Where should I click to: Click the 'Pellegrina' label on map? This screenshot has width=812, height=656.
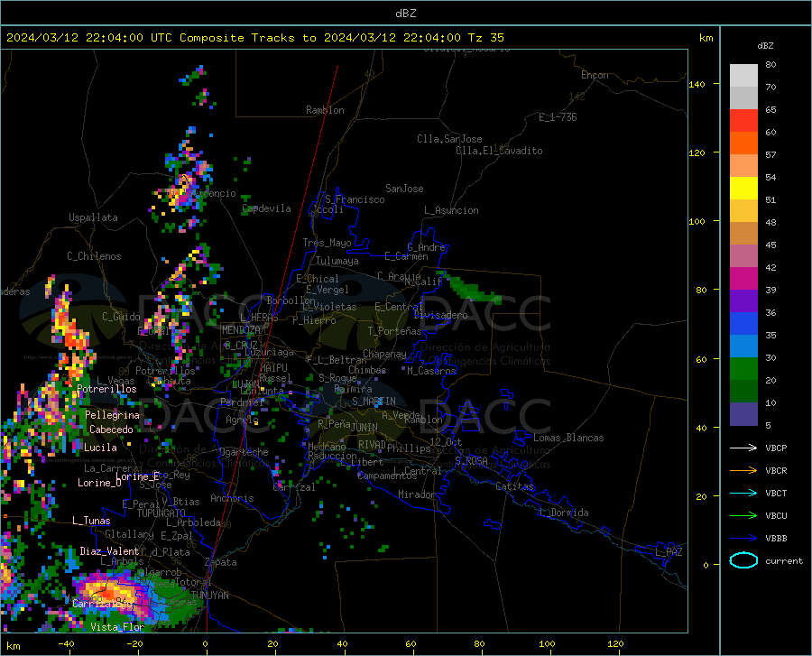[112, 415]
